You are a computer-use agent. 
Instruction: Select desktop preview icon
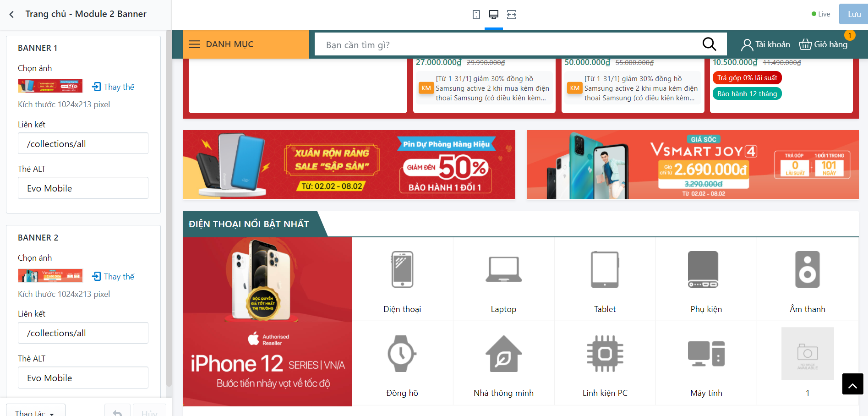pos(494,15)
